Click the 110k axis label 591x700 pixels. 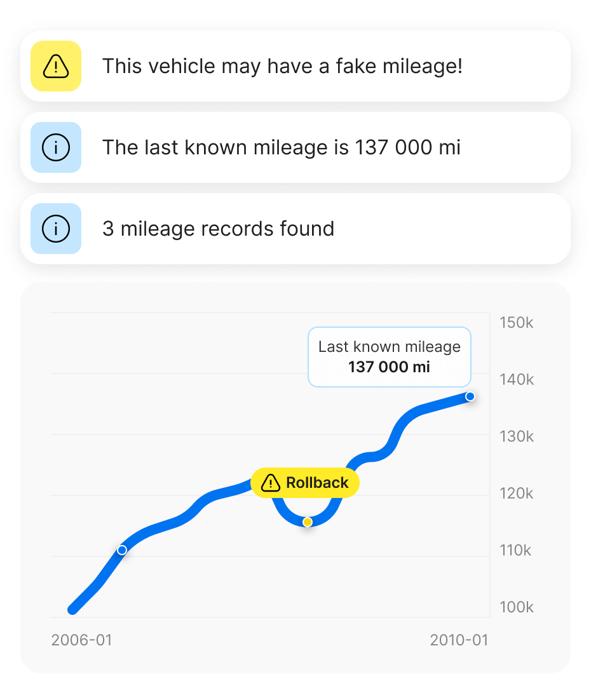tap(515, 550)
